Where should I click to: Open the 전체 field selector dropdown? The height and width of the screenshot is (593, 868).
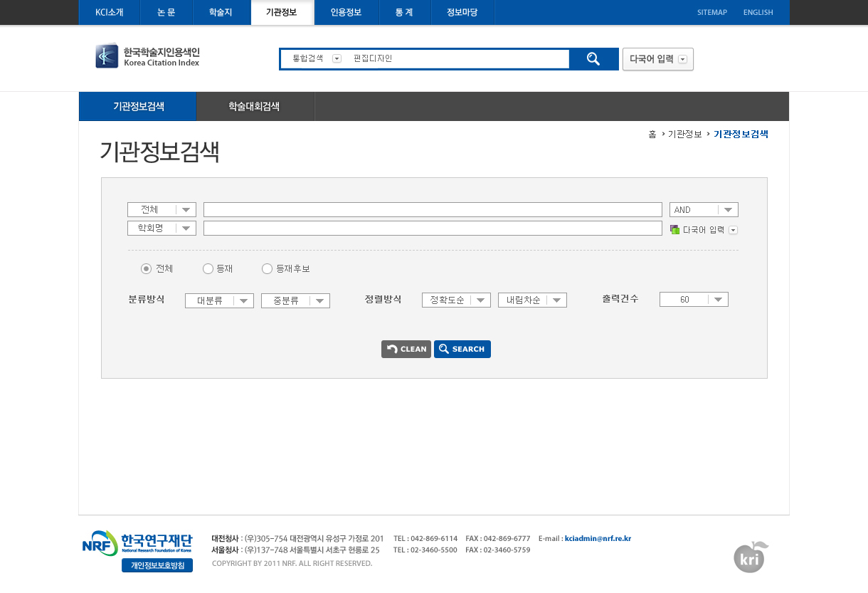(x=162, y=209)
